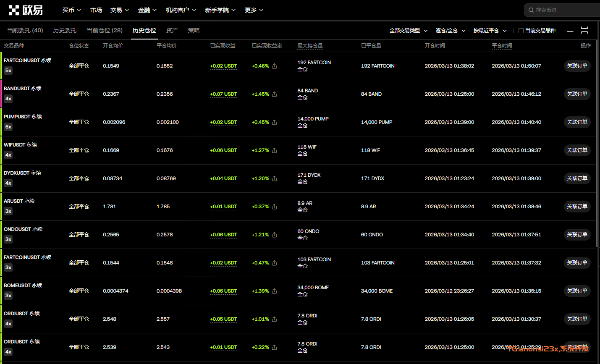600x364 pixels.
Task: Click share icon on BANDUSDT row
Action: pos(274,94)
